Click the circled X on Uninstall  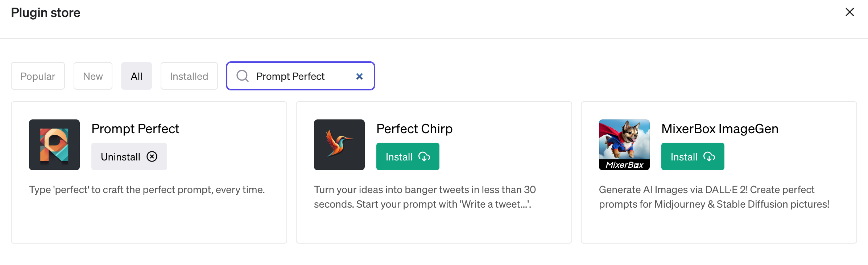point(152,156)
